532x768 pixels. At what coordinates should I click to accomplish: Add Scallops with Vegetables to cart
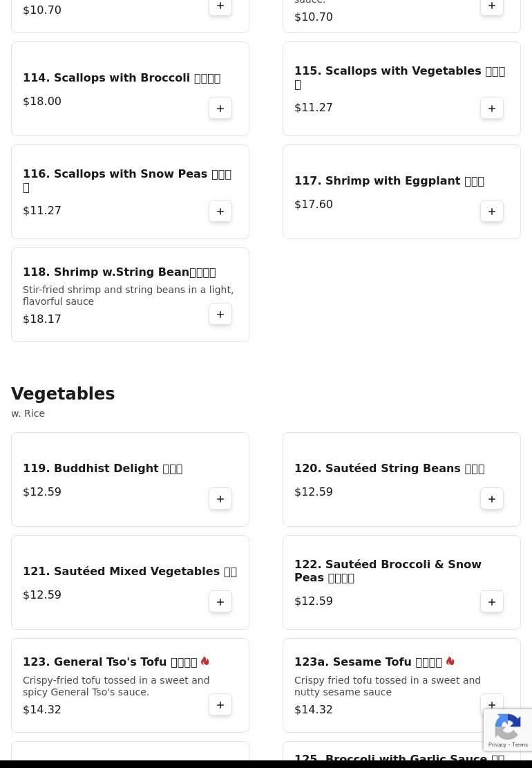point(492,109)
